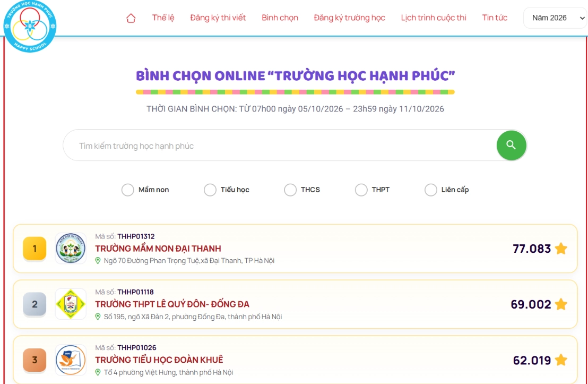Click Trường Mầm Non Đại Thanh logo
The image size is (588, 384).
pos(71,248)
